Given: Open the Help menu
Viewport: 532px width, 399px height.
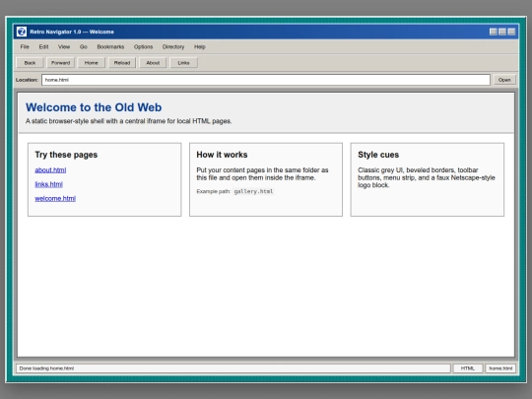Looking at the screenshot, I should 200,47.
